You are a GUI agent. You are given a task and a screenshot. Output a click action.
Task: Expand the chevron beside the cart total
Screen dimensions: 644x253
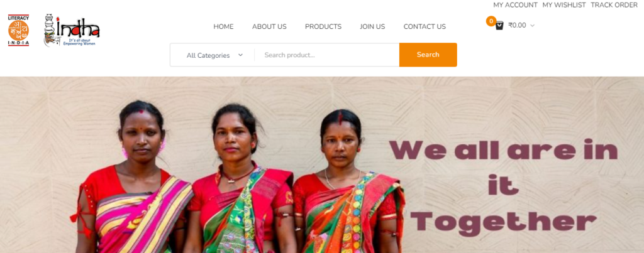[532, 25]
